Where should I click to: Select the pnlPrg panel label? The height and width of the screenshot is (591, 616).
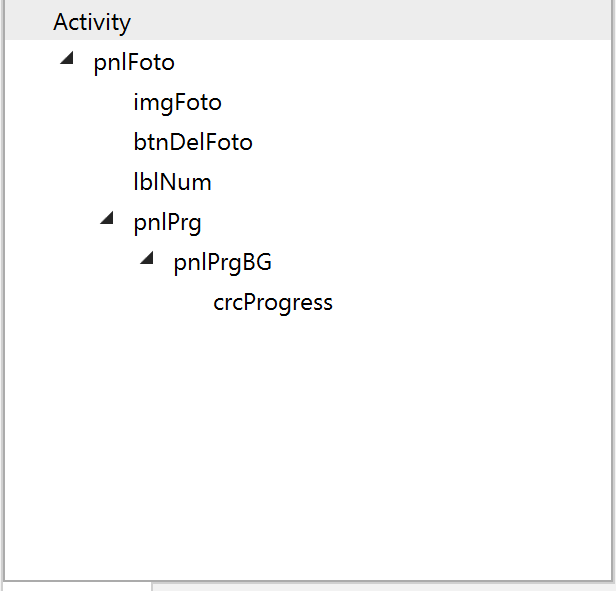tap(167, 223)
